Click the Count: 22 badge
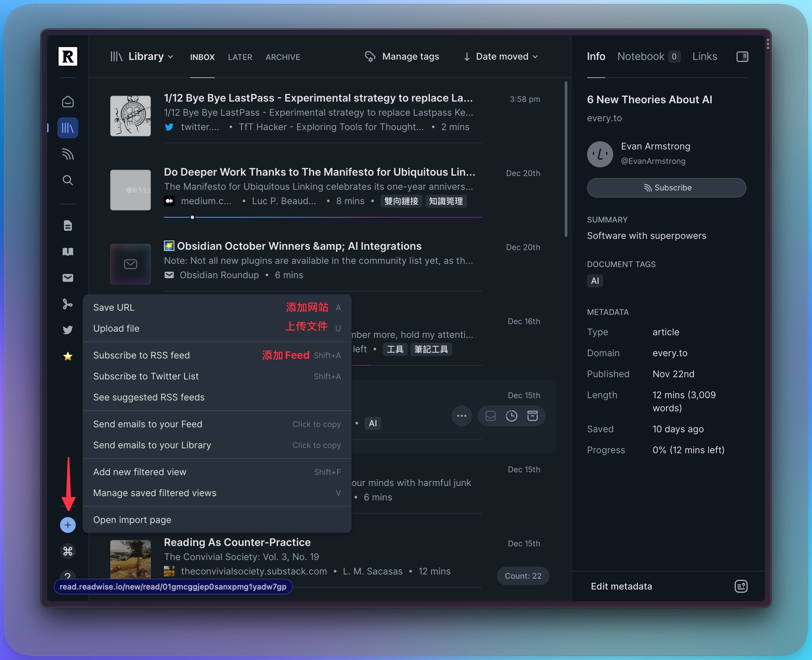This screenshot has width=812, height=660. click(523, 575)
